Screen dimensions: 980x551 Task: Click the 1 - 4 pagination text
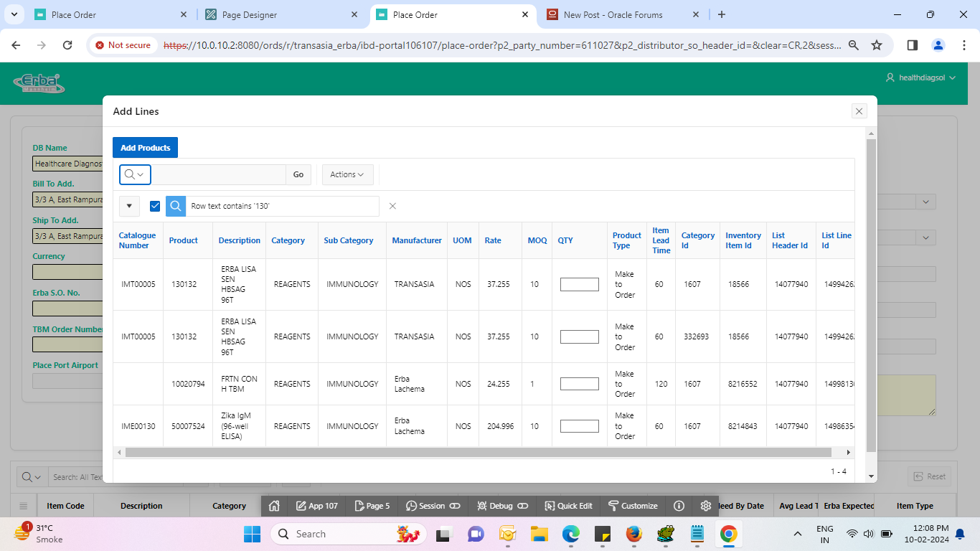[839, 471]
